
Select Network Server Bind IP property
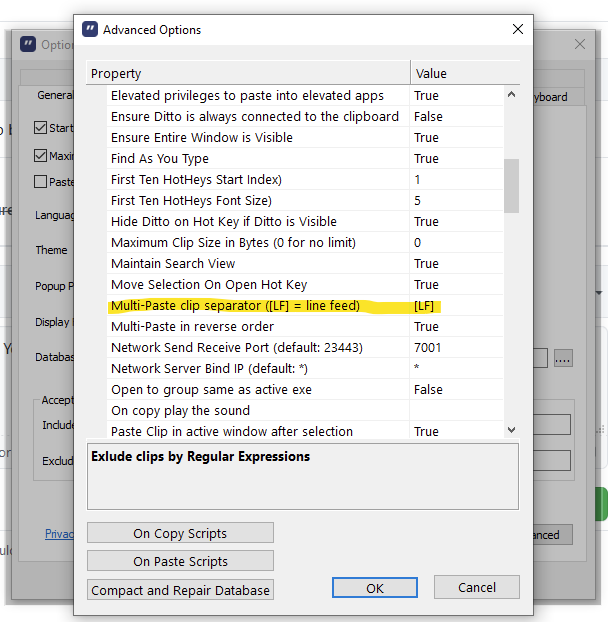pos(305,369)
